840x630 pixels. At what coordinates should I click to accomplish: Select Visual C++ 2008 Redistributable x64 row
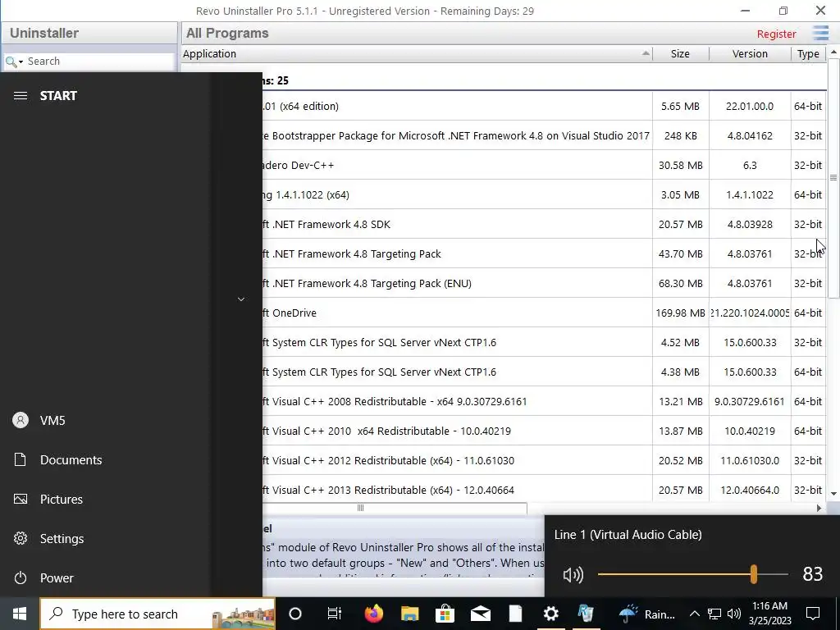[544, 401]
